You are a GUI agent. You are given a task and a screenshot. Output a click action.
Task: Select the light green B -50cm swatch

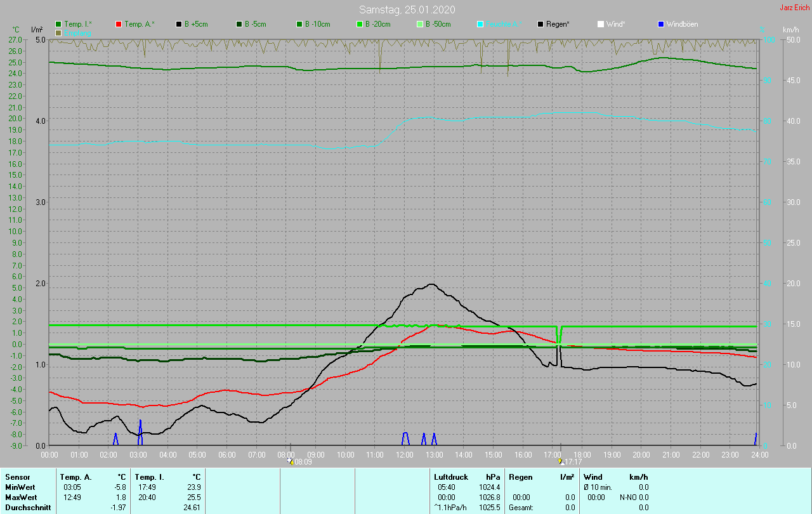coord(420,24)
